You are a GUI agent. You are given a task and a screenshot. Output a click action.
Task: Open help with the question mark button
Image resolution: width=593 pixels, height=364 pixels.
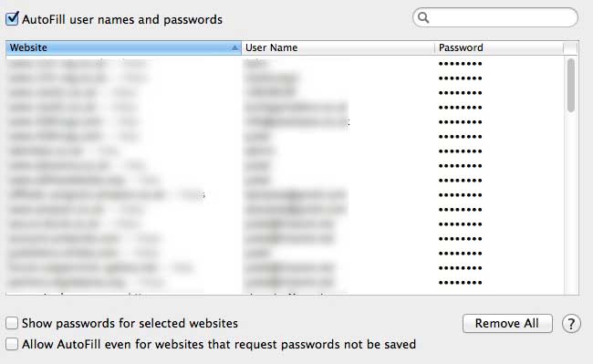click(571, 324)
